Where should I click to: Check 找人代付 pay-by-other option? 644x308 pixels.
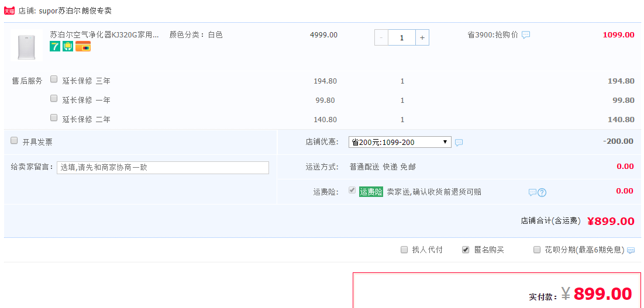tap(404, 250)
